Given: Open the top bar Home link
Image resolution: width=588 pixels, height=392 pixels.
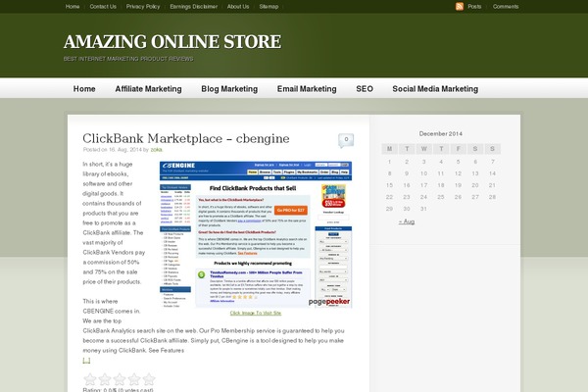Looking at the screenshot, I should click(73, 7).
